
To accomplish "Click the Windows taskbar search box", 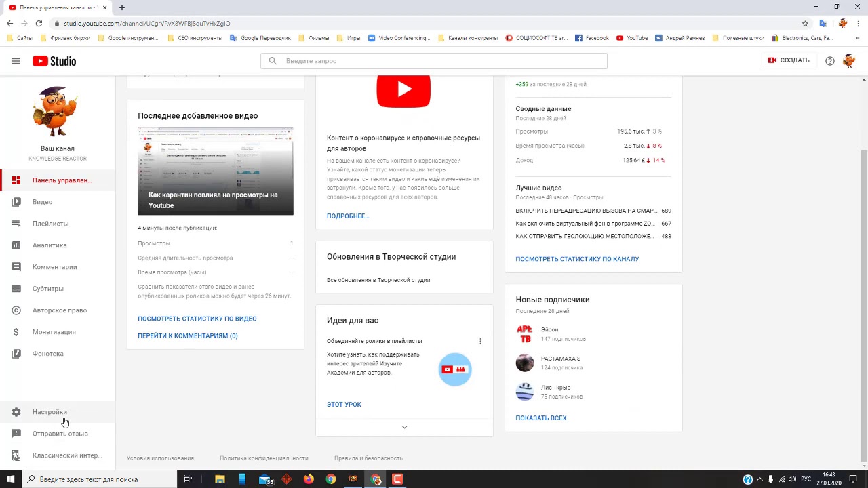I will pos(99,479).
